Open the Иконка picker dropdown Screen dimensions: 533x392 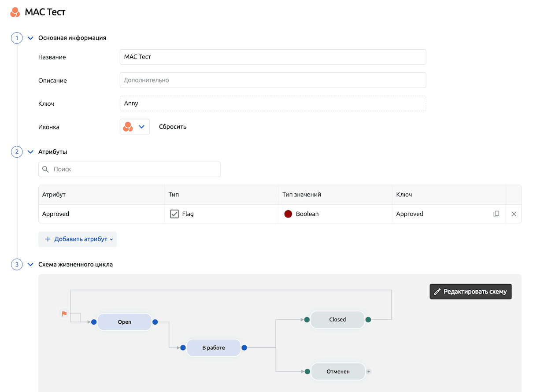click(x=134, y=127)
